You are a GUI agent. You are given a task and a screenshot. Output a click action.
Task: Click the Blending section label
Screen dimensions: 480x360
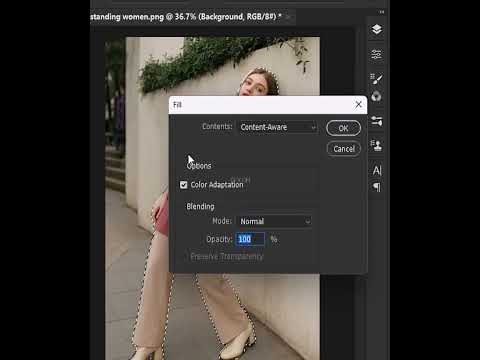pos(200,206)
